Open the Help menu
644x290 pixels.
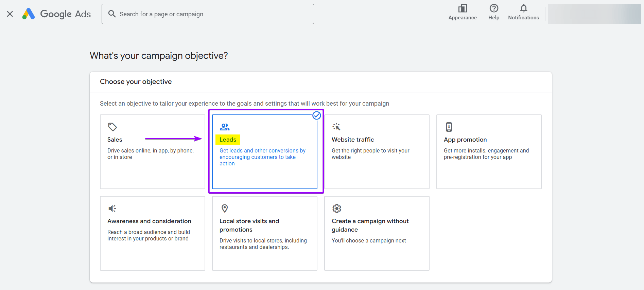[x=493, y=12]
